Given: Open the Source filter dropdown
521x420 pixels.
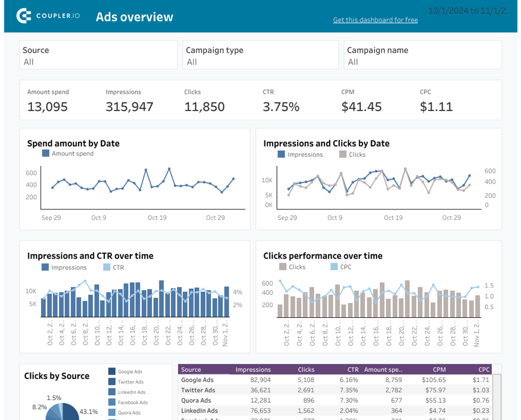Looking at the screenshot, I should pos(98,55).
